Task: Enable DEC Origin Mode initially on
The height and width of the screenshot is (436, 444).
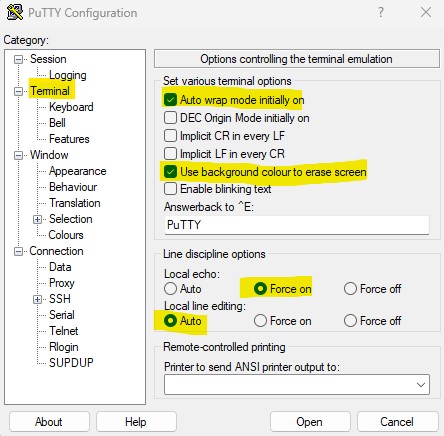Action: pyautogui.click(x=170, y=118)
